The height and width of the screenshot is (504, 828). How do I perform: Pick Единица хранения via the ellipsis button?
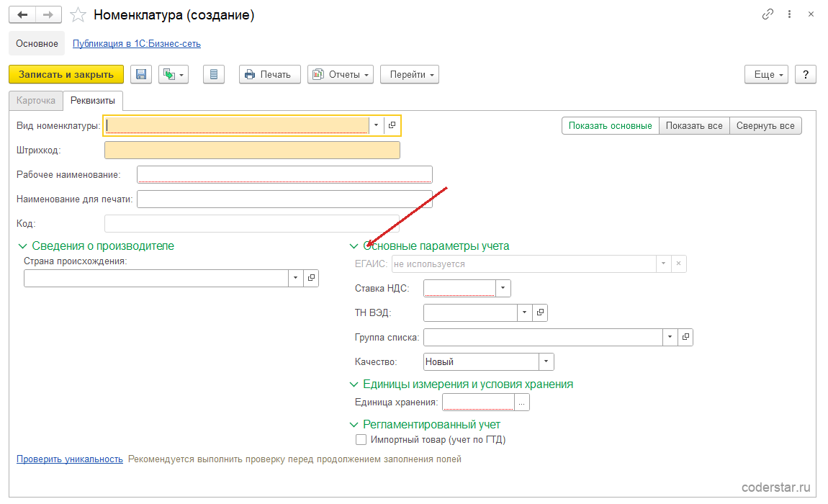[x=522, y=402]
